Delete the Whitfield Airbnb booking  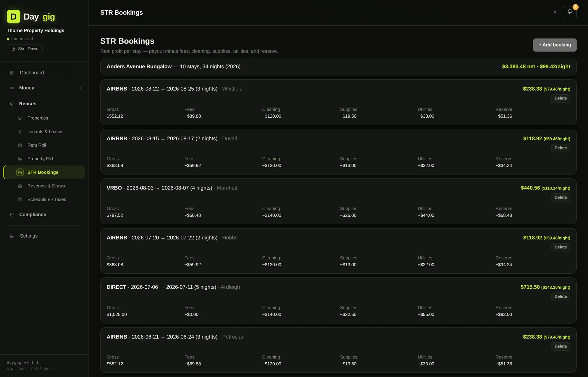coord(560,98)
